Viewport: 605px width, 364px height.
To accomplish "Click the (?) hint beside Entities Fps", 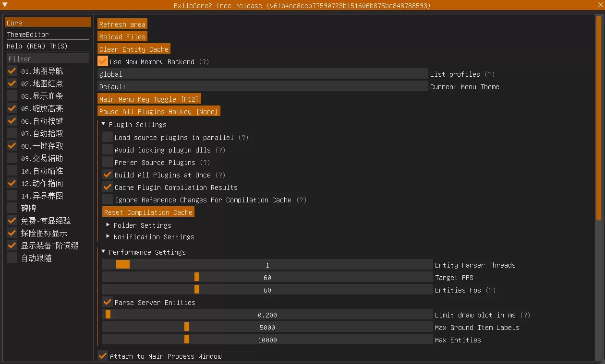I will click(x=490, y=290).
